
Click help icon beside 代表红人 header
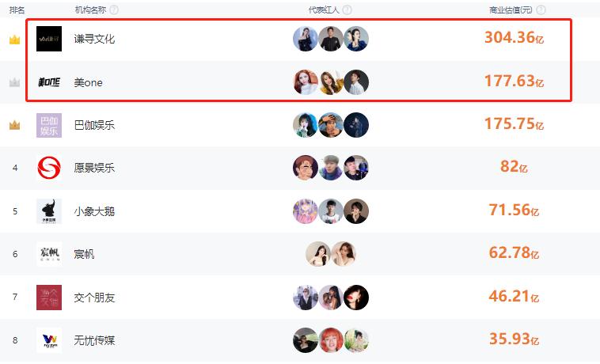pos(347,10)
